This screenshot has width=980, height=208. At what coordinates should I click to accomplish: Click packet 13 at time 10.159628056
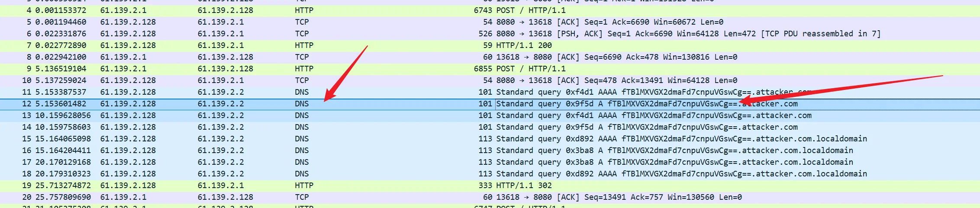click(61, 115)
